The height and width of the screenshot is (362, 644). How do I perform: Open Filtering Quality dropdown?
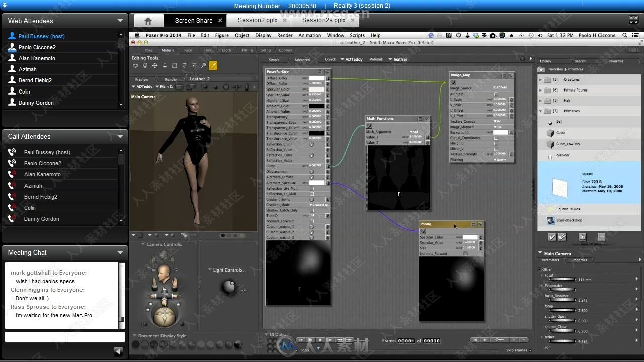500,160
